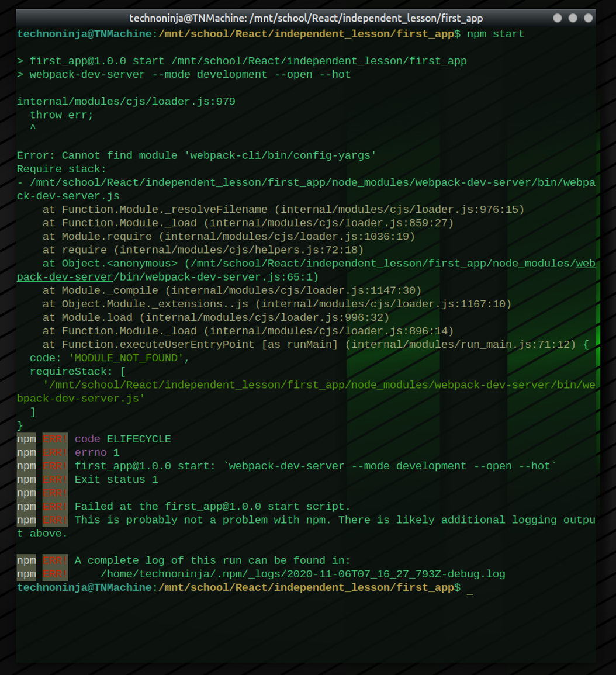Click the middle round window control button

573,18
